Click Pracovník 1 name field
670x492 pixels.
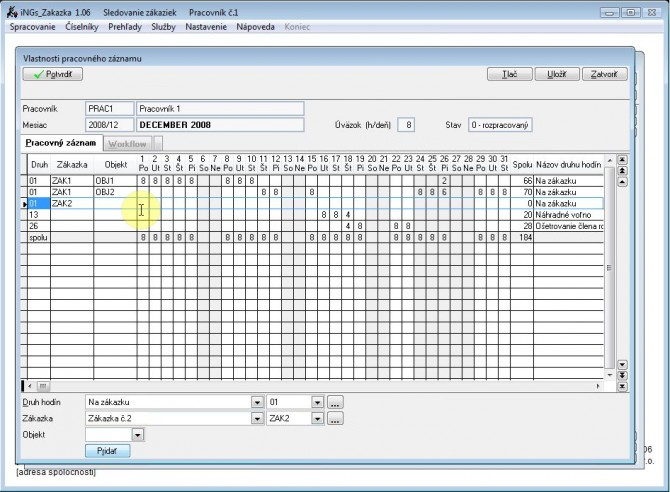[x=220, y=109]
